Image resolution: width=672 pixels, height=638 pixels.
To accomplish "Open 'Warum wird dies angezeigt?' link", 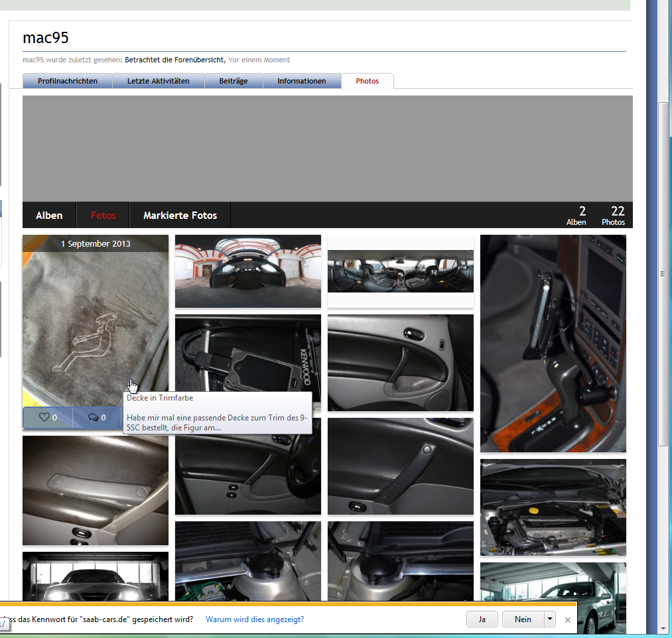I will pos(255,619).
